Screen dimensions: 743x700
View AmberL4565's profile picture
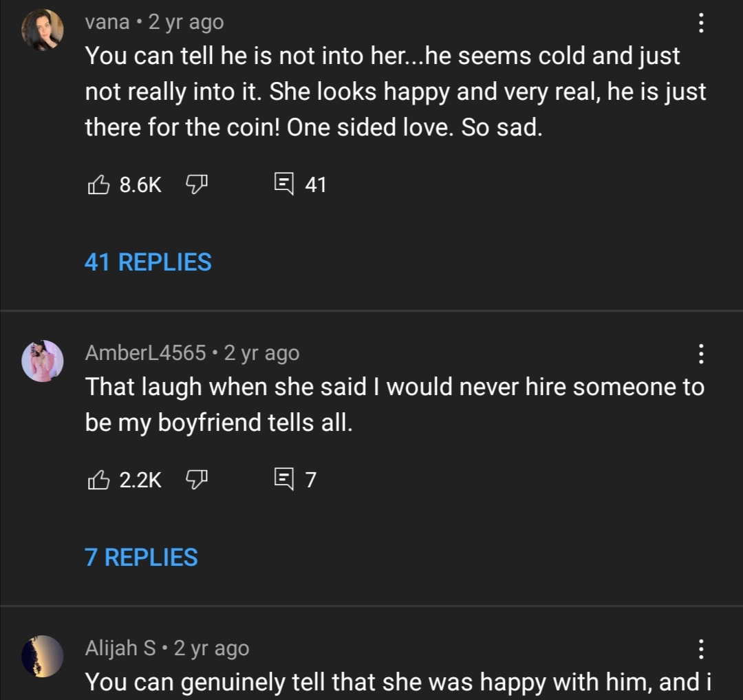point(43,361)
